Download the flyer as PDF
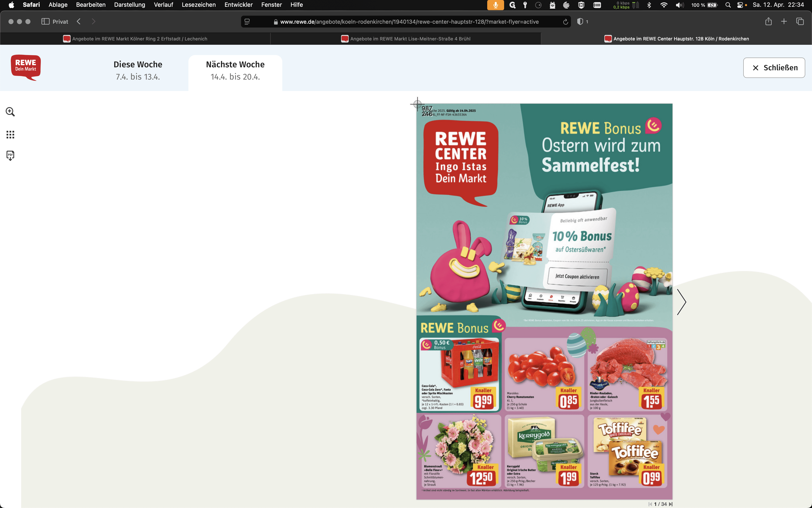The height and width of the screenshot is (508, 812). pyautogui.click(x=10, y=156)
